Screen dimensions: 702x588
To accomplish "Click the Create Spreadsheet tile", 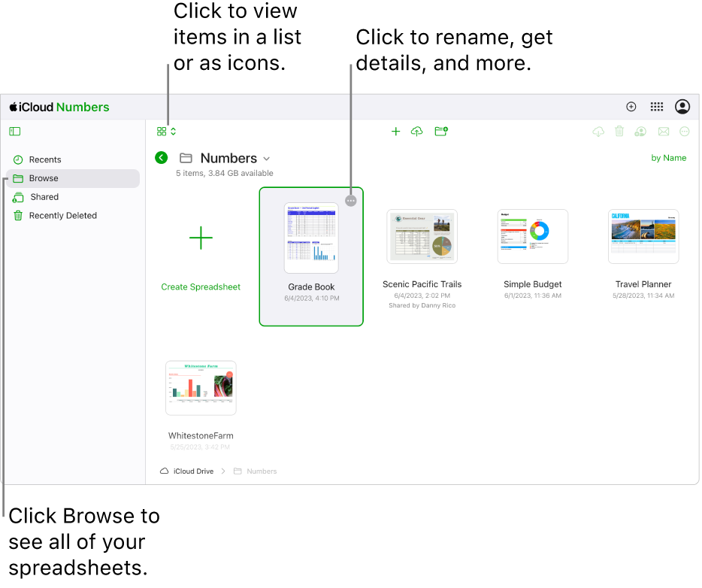I will point(201,257).
